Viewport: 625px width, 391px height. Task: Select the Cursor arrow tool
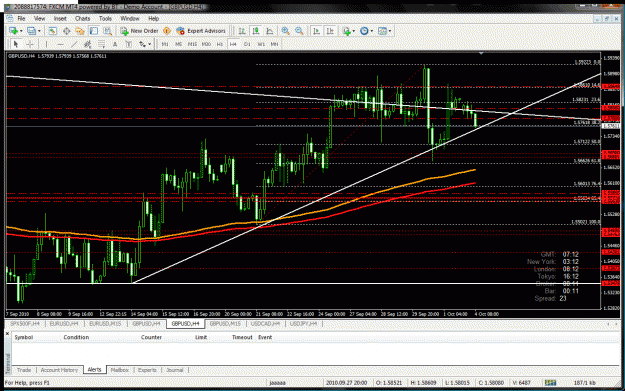[x=16, y=44]
